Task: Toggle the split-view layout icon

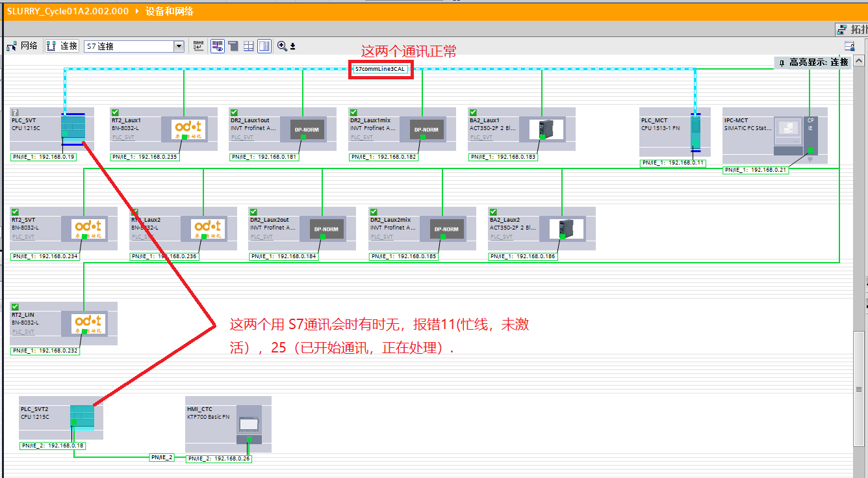Action: [264, 46]
